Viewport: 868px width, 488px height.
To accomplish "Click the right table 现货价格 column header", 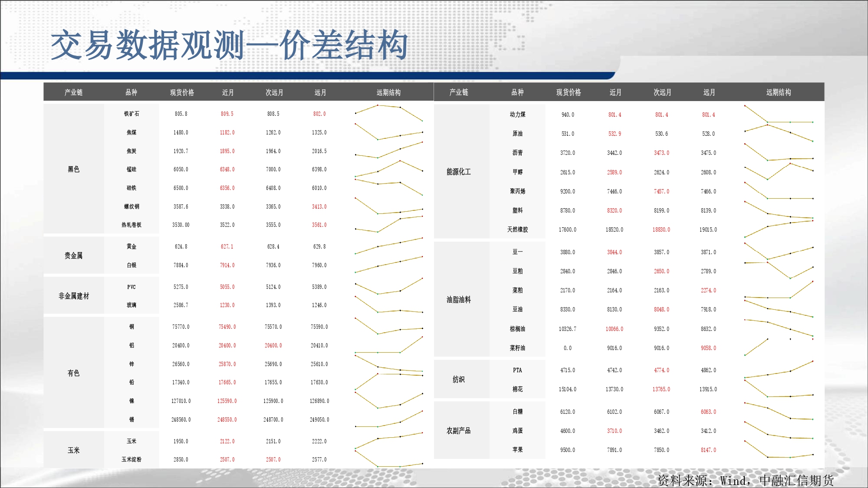I will coord(569,92).
